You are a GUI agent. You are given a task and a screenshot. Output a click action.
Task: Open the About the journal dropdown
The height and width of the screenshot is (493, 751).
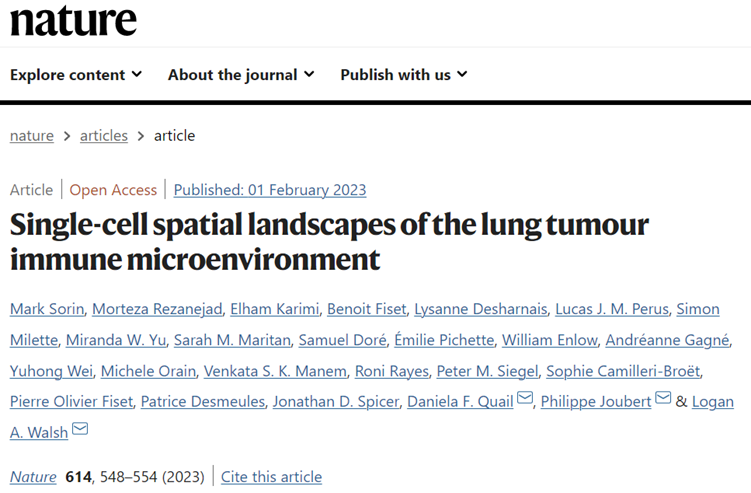[241, 75]
